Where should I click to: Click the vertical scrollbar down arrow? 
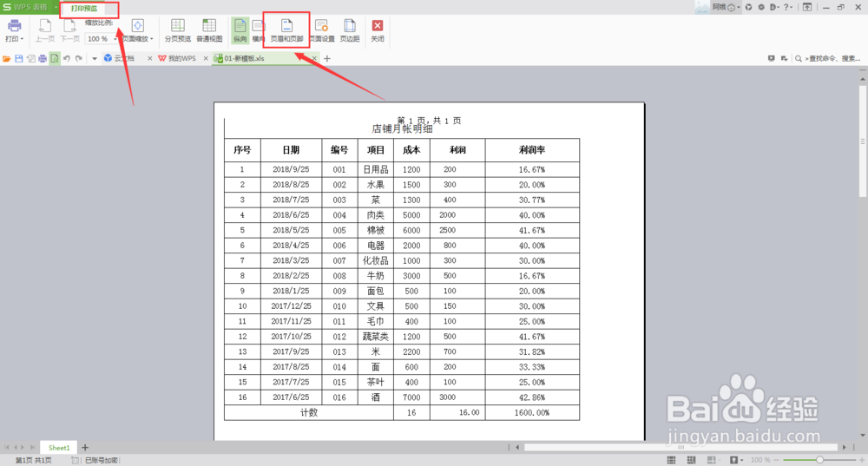[863, 436]
